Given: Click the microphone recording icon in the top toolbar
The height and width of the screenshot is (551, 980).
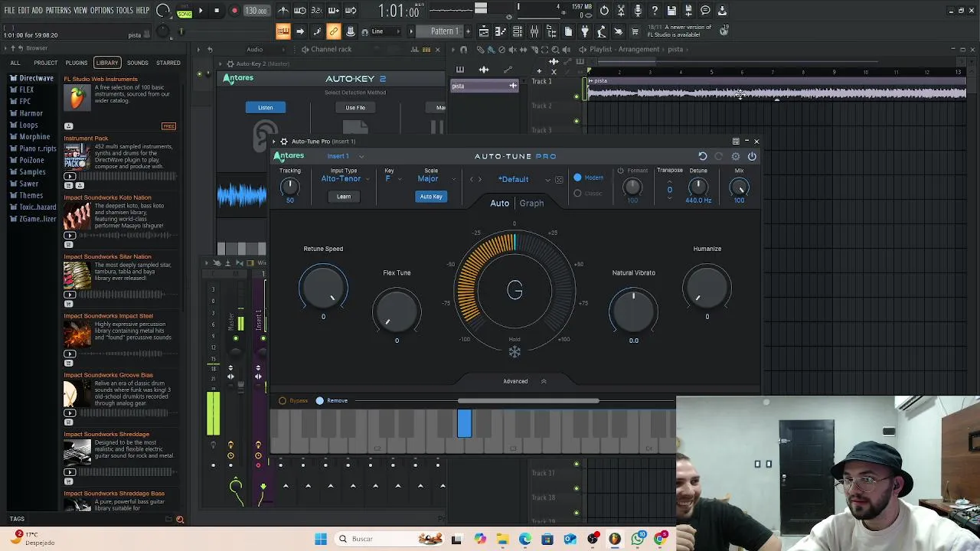Looking at the screenshot, I should (638, 11).
